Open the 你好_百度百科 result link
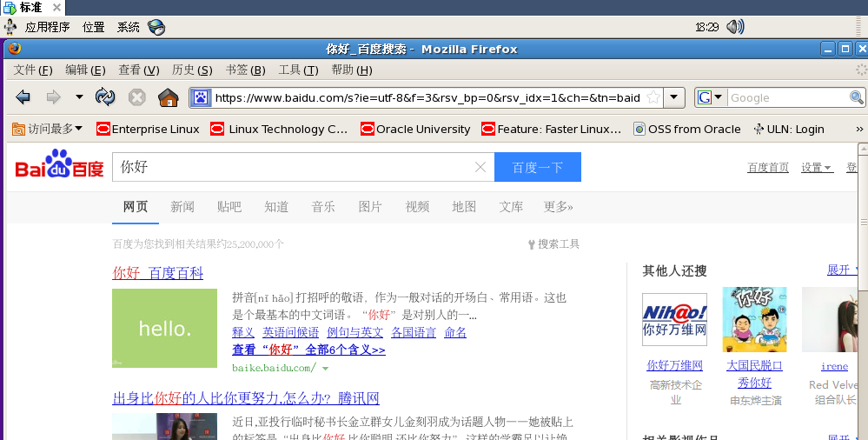This screenshot has height=440, width=868. click(158, 273)
